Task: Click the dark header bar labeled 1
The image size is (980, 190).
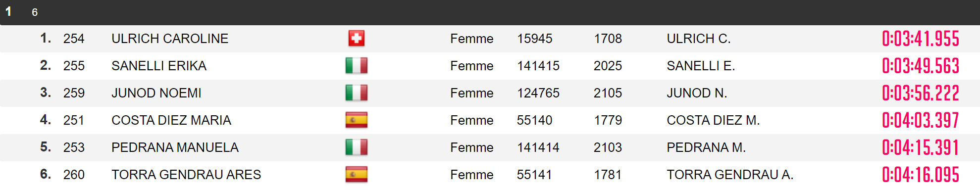Action: click(x=490, y=12)
